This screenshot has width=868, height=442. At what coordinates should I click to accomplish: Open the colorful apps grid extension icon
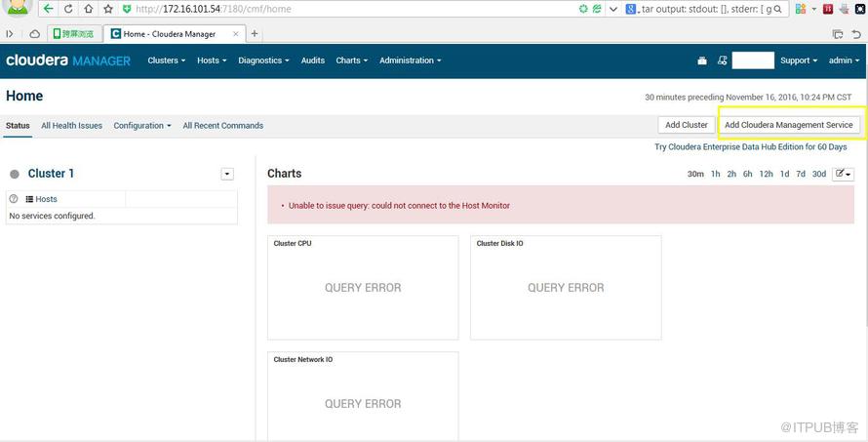pyautogui.click(x=800, y=9)
